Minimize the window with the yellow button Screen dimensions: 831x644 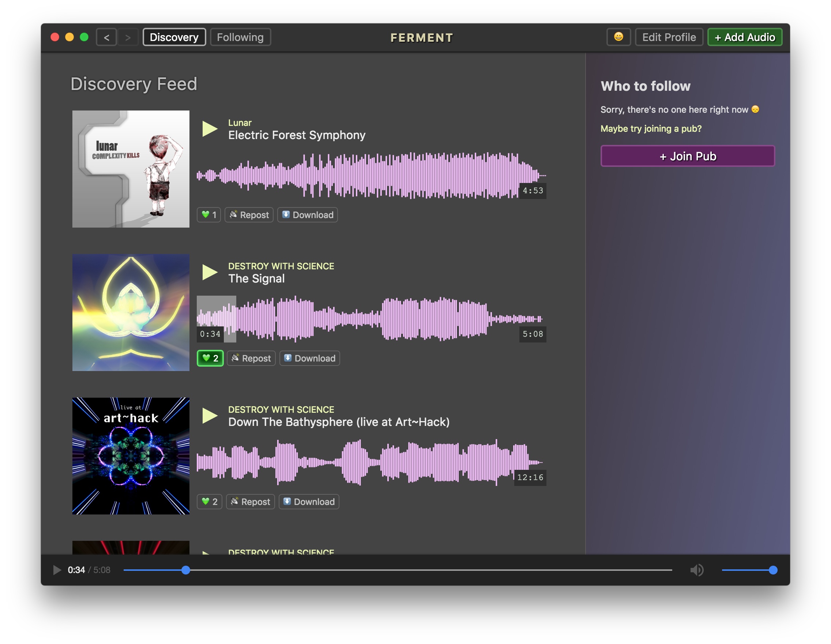pyautogui.click(x=69, y=37)
